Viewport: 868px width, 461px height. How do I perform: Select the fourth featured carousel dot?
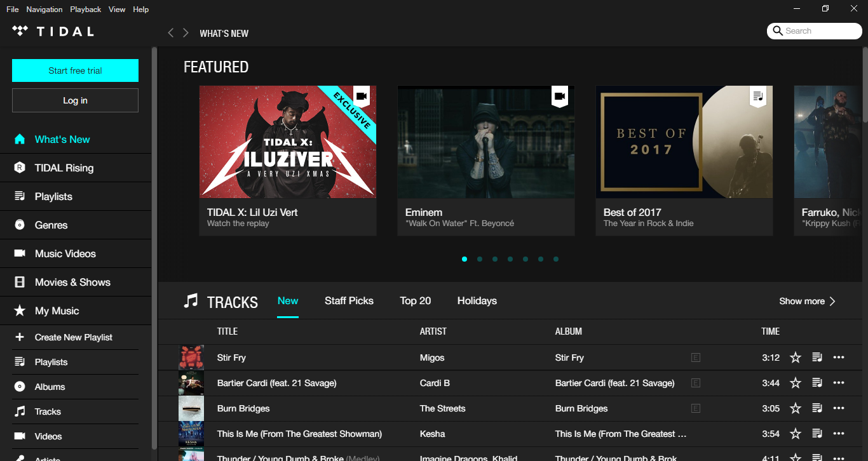pyautogui.click(x=510, y=259)
